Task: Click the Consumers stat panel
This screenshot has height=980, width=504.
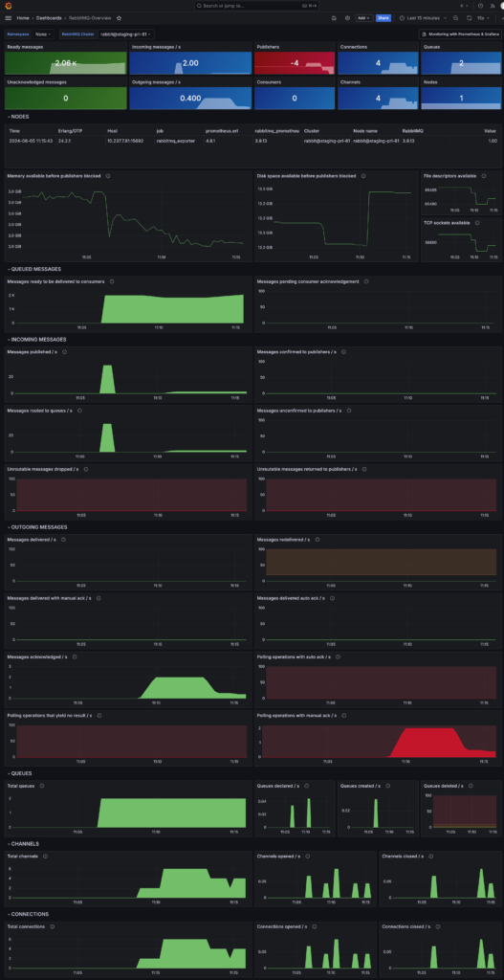Action: pyautogui.click(x=295, y=95)
